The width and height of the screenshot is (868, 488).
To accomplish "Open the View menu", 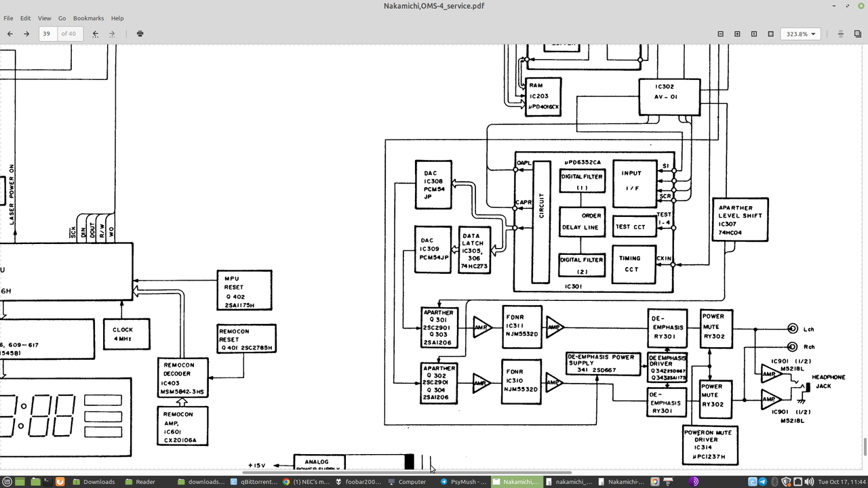I will coord(44,18).
